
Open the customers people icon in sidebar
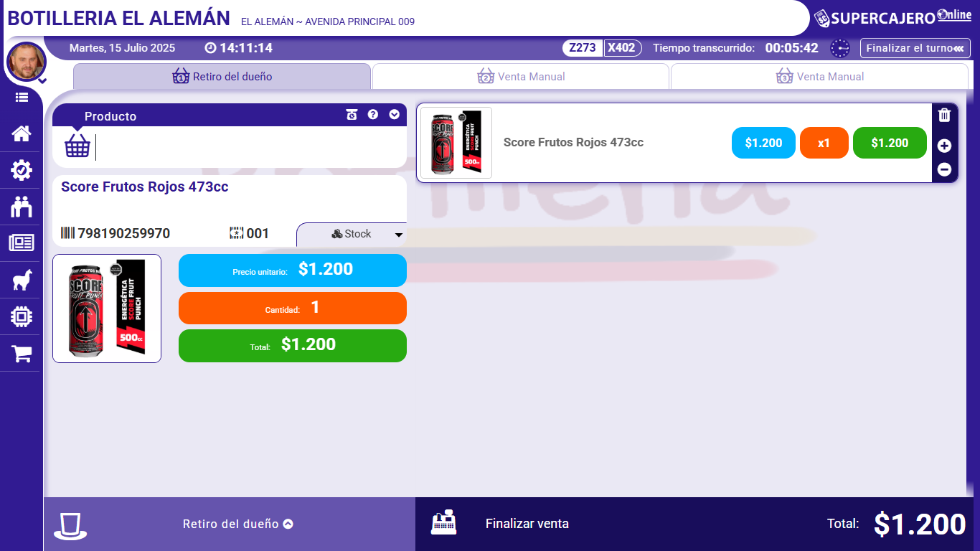[21, 207]
